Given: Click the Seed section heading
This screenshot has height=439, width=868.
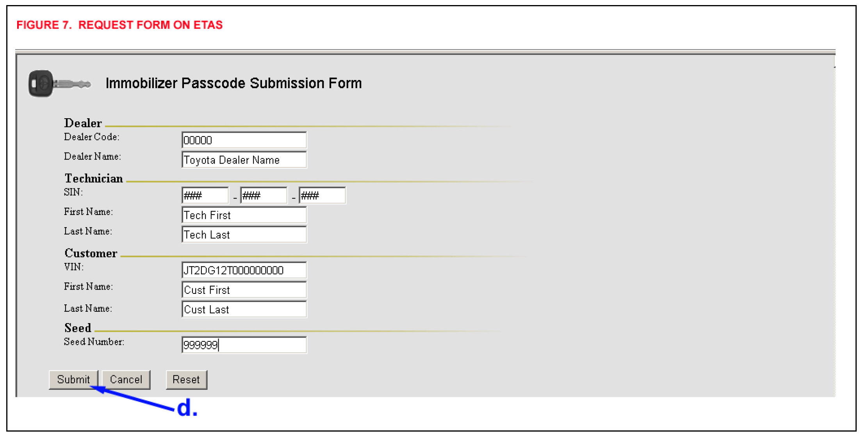Looking at the screenshot, I should 78,328.
